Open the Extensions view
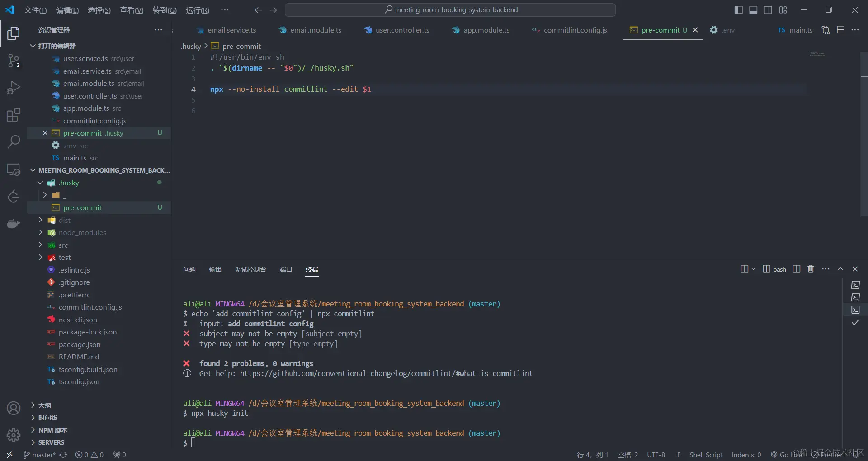868x461 pixels. point(14,115)
